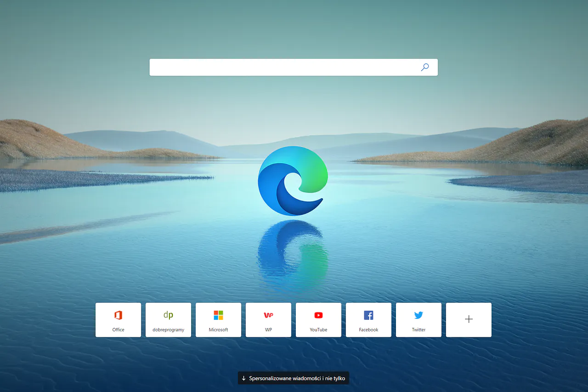Click the magnifier search icon
The height and width of the screenshot is (392, 588).
425,67
